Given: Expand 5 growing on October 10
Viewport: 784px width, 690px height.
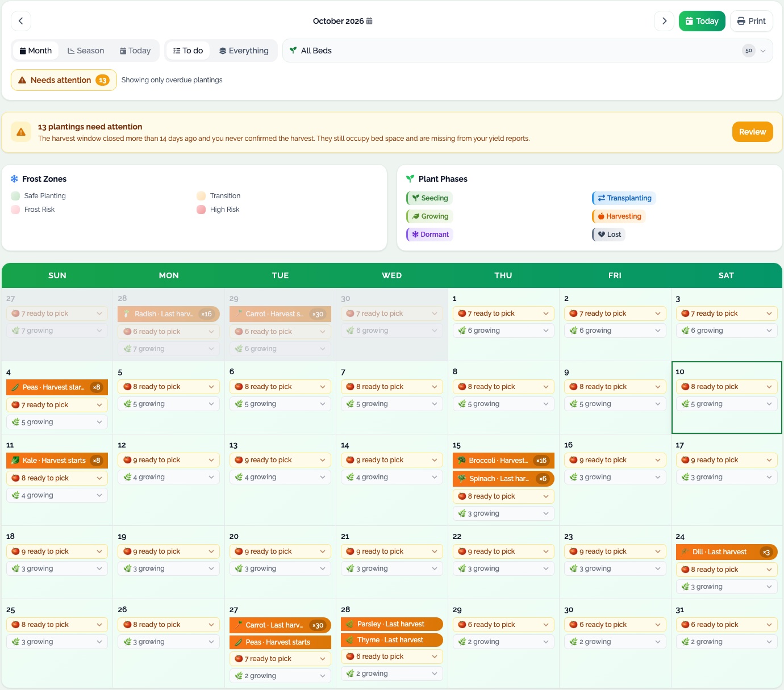Looking at the screenshot, I should [727, 404].
